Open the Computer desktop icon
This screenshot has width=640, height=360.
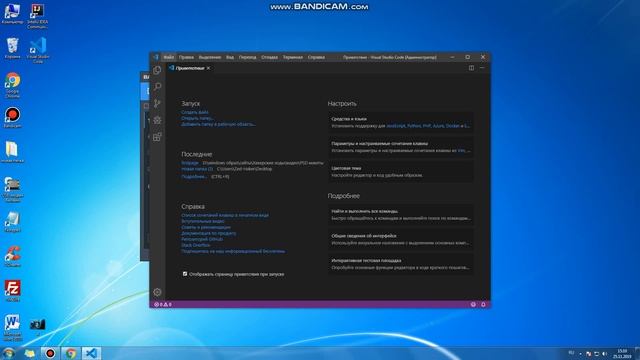(12, 14)
